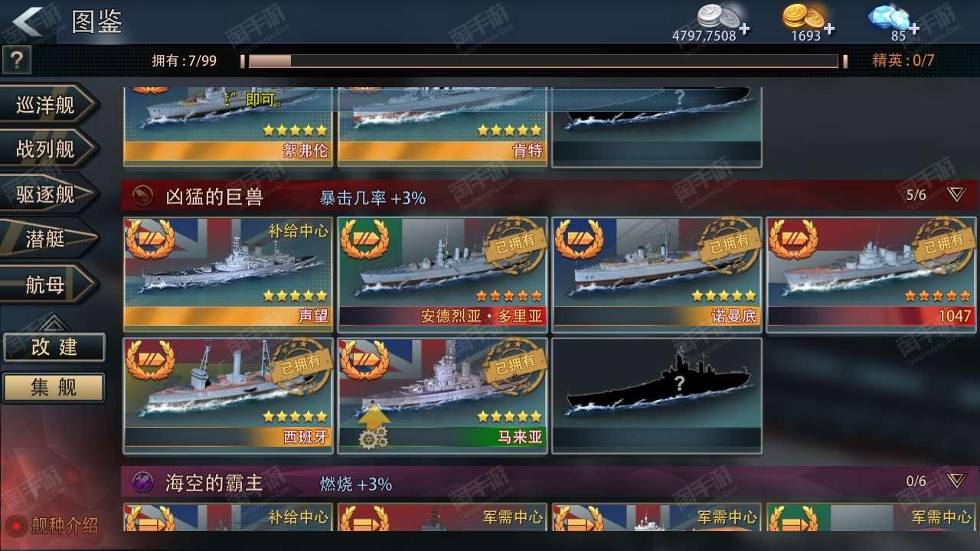Click the collection progress bar
This screenshot has height=551, width=980.
pos(543,61)
